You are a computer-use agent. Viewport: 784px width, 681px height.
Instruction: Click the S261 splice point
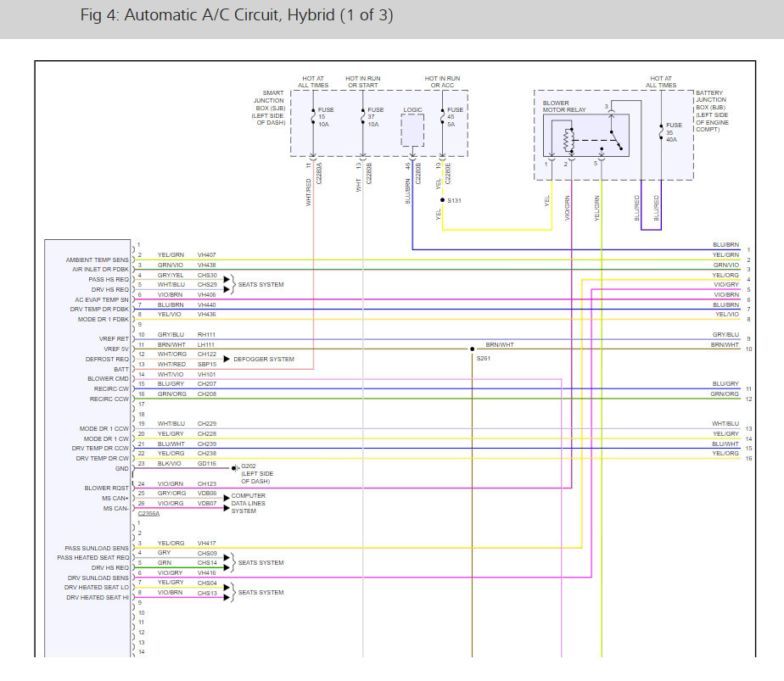tap(472, 349)
